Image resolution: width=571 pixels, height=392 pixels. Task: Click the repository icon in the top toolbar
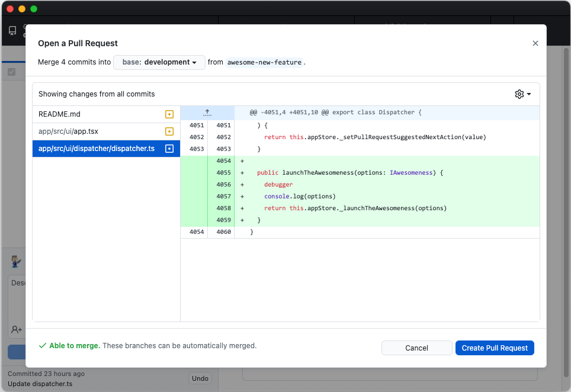pos(12,31)
